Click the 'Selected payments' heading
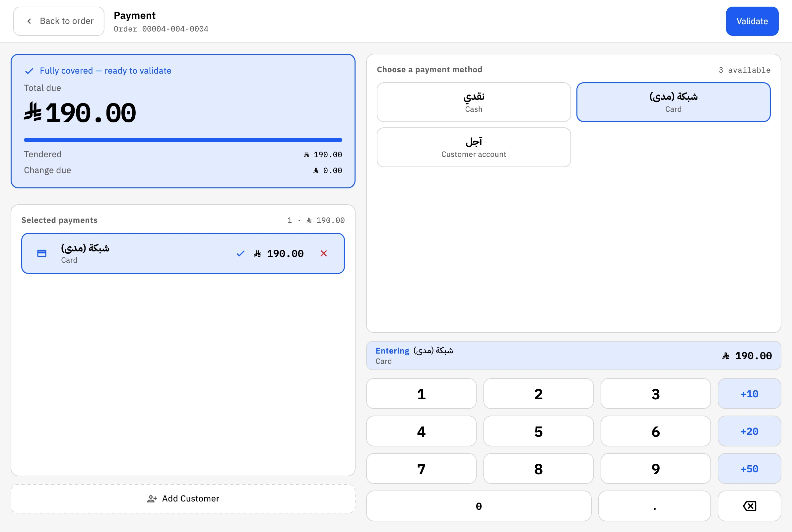The image size is (792, 532). tap(59, 220)
